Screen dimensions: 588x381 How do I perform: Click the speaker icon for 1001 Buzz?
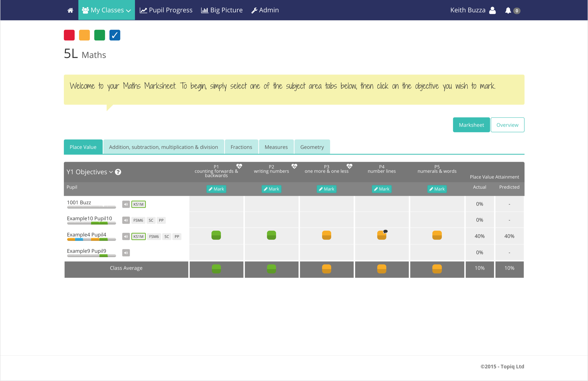pyautogui.click(x=126, y=204)
